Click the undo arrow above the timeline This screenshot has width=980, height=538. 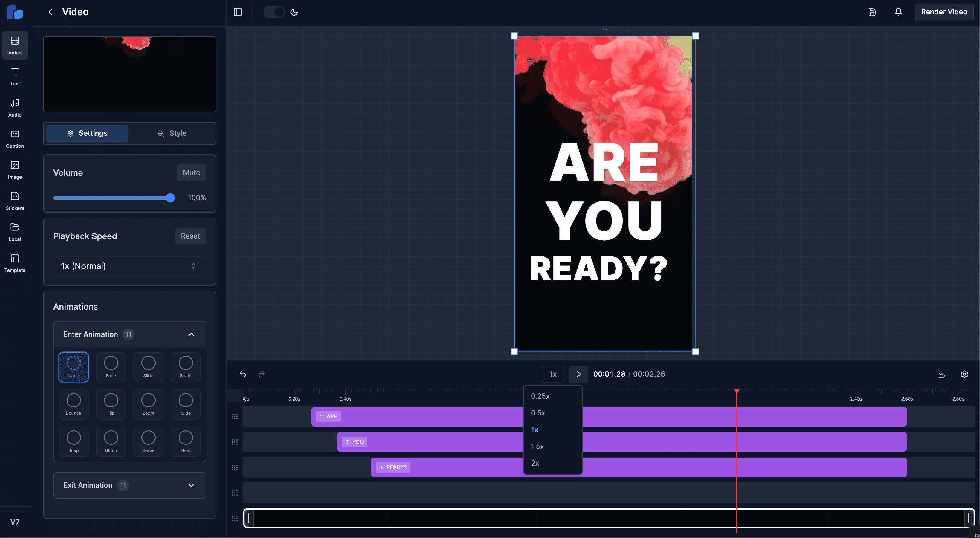[242, 374]
